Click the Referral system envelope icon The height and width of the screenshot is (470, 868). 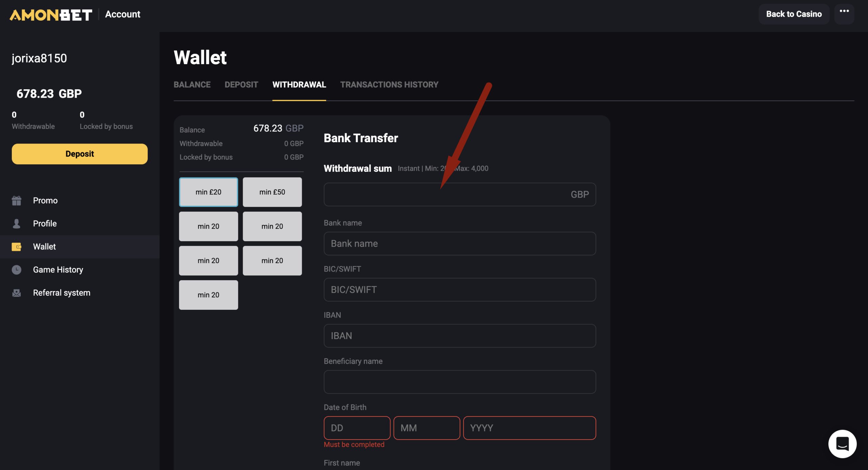point(16,293)
